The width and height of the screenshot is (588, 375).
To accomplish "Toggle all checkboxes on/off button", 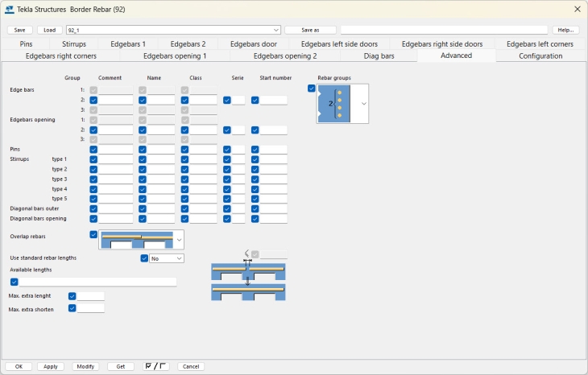I will click(x=155, y=366).
